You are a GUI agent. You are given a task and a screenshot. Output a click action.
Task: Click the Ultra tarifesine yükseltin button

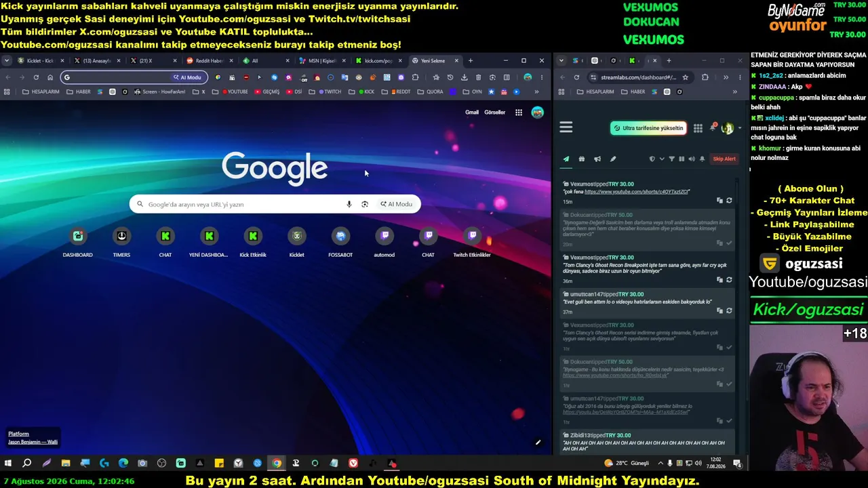[648, 128]
